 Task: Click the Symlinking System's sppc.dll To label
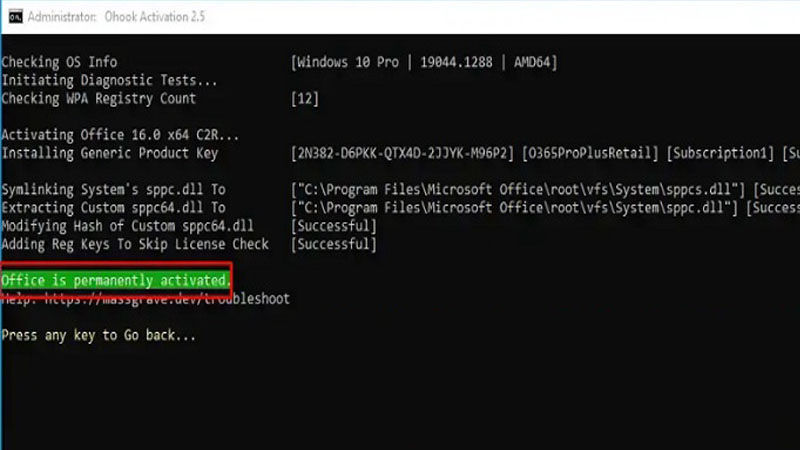tap(113, 189)
